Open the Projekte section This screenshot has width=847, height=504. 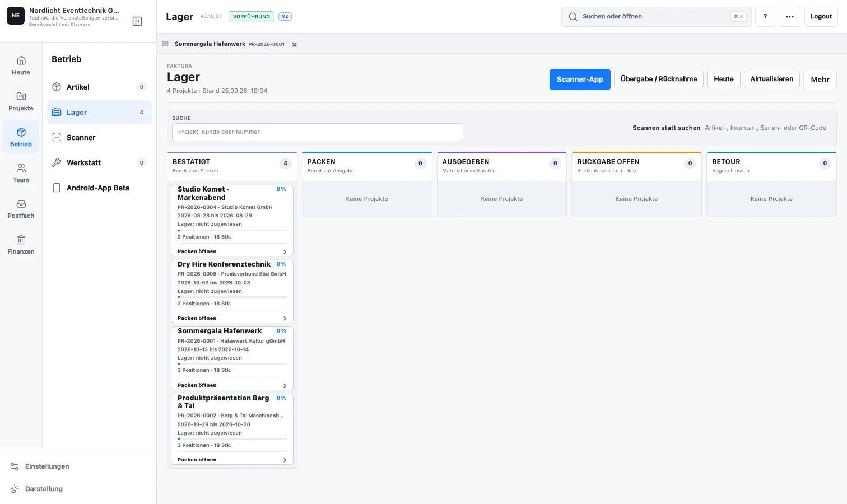[x=21, y=101]
